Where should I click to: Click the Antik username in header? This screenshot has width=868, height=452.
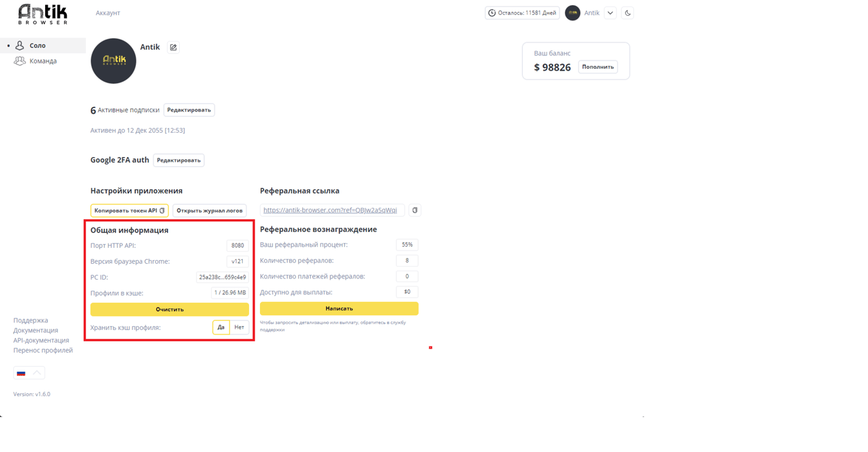[x=592, y=13]
